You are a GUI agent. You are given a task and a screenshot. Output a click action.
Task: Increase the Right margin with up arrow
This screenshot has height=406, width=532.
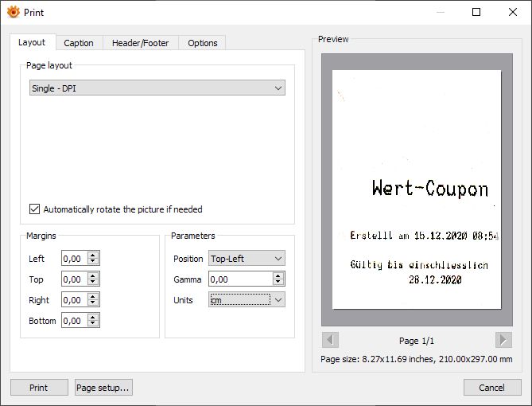click(x=93, y=296)
